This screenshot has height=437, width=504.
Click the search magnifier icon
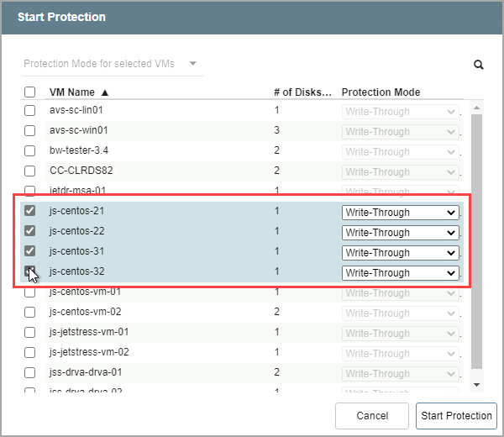[x=479, y=64]
